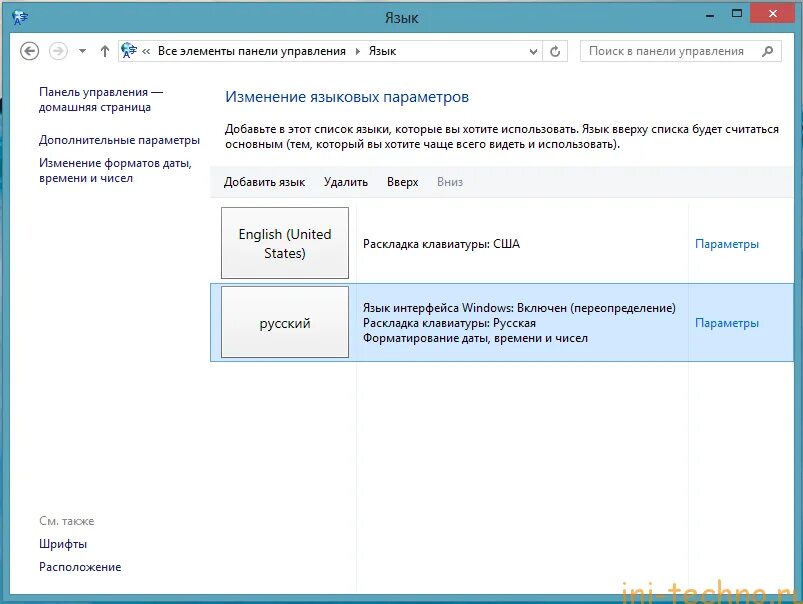Click the Все элементы панели управления breadcrumb

[251, 51]
